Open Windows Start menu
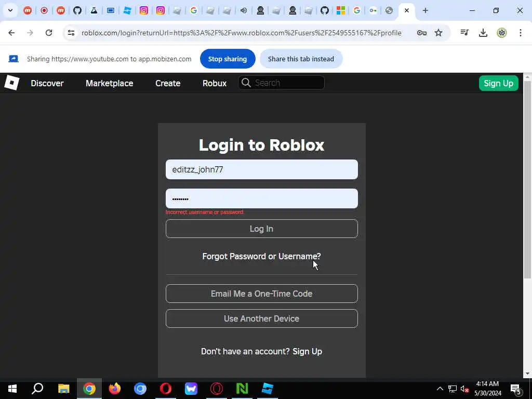 (x=12, y=389)
